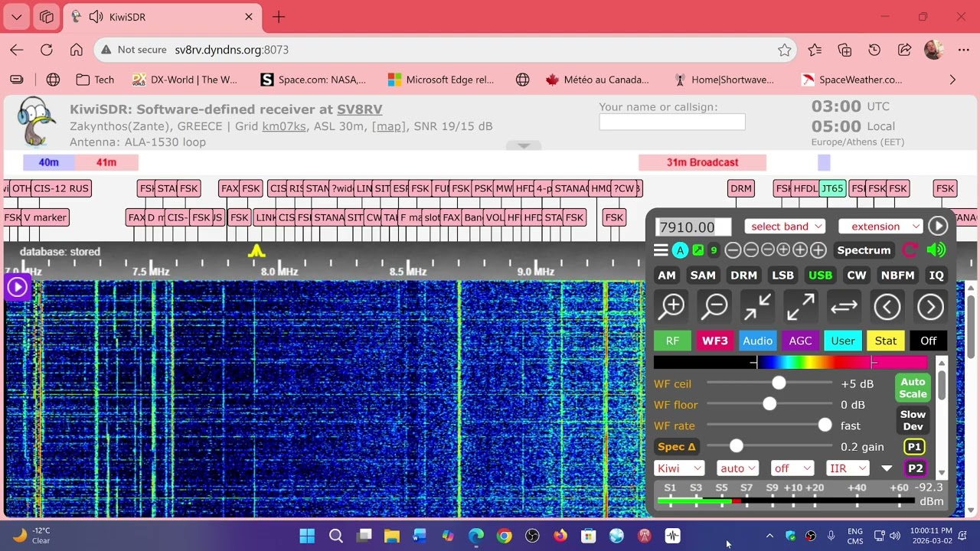The image size is (980, 551).
Task: Switch to the User tab
Action: point(843,341)
